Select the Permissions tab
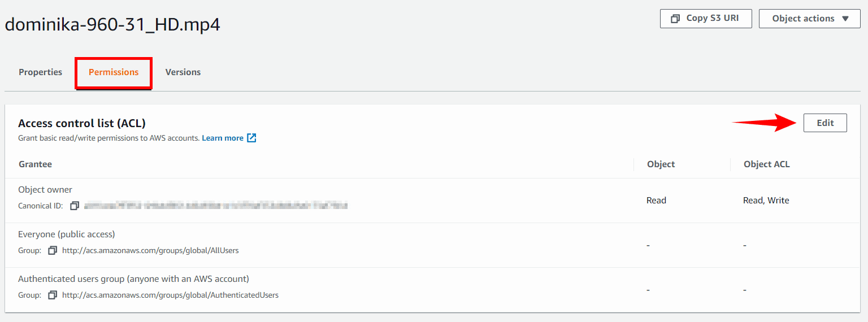The height and width of the screenshot is (322, 868). [x=114, y=72]
